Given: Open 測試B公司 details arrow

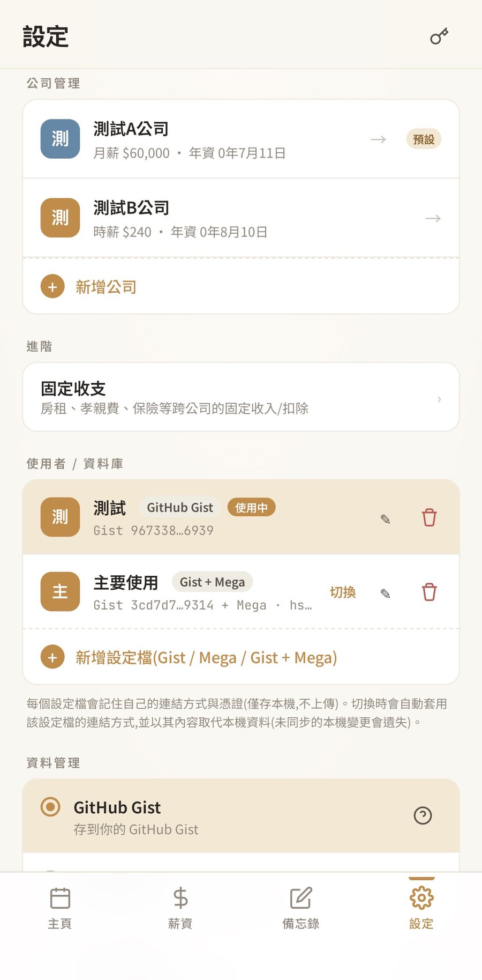Looking at the screenshot, I should [x=433, y=218].
